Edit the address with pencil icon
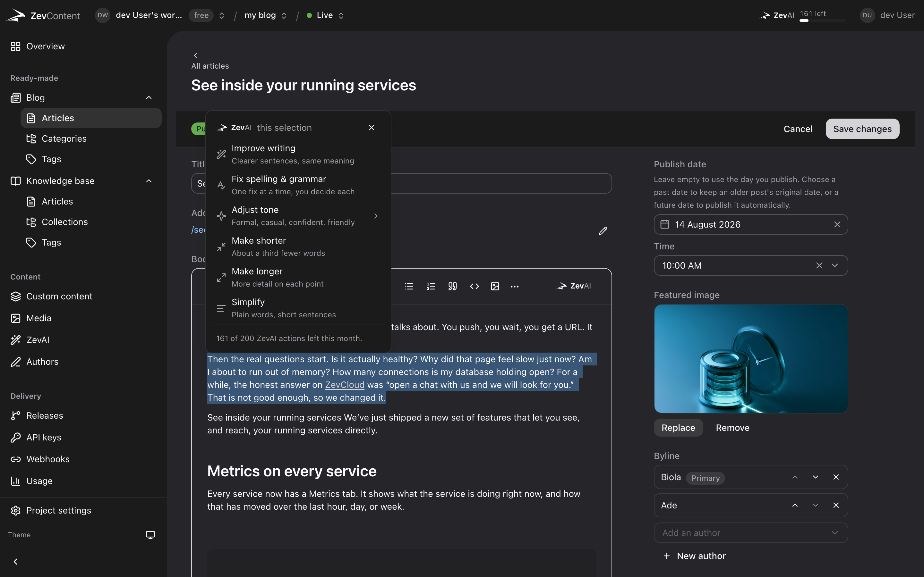The image size is (924, 577). (603, 230)
